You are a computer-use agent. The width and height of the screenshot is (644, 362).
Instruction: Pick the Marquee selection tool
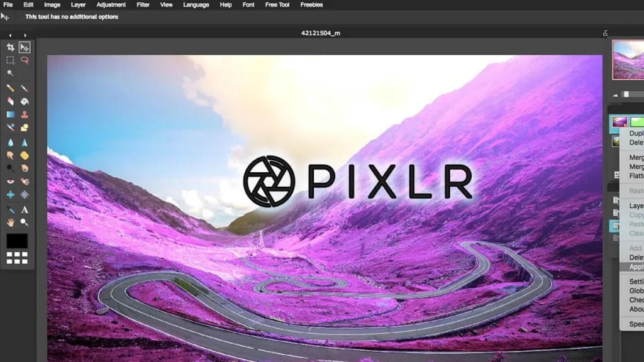tap(10, 60)
